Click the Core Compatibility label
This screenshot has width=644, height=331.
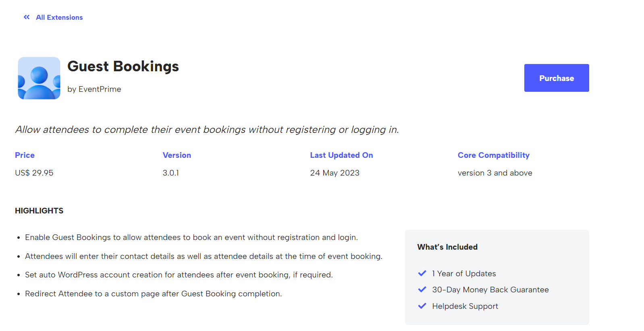click(493, 155)
